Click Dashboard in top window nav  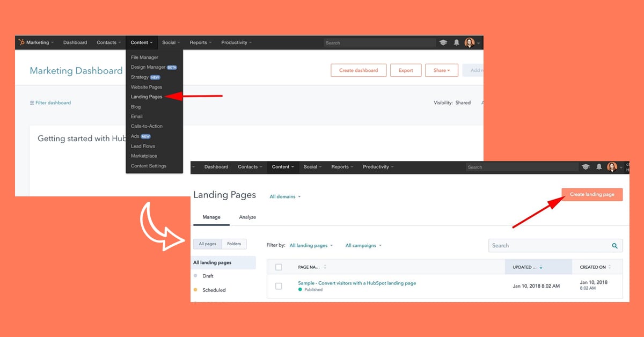(x=75, y=42)
